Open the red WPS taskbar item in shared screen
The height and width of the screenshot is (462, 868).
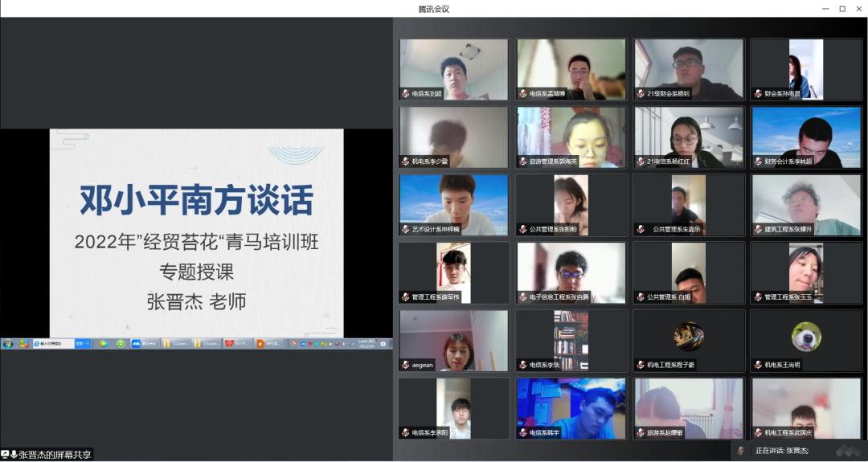[x=238, y=344]
